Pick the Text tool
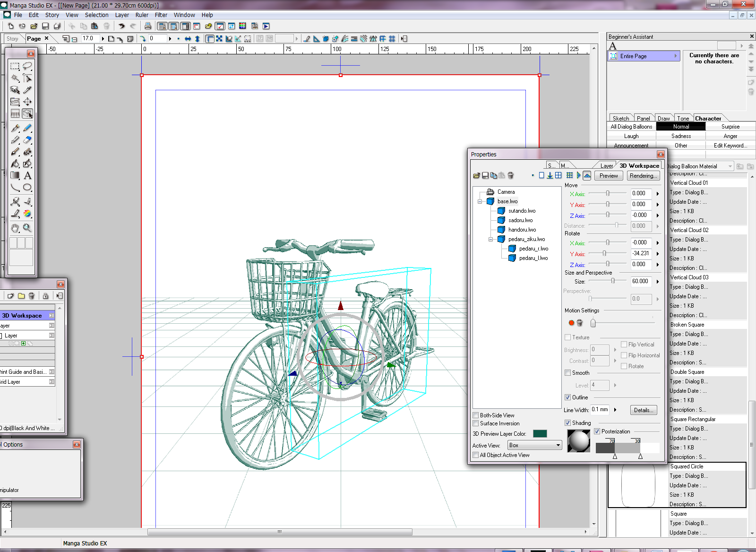 27,176
